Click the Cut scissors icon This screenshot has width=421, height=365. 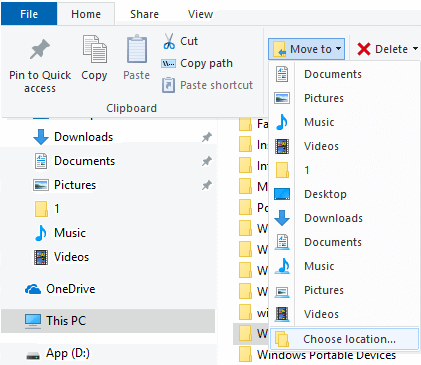coord(169,41)
